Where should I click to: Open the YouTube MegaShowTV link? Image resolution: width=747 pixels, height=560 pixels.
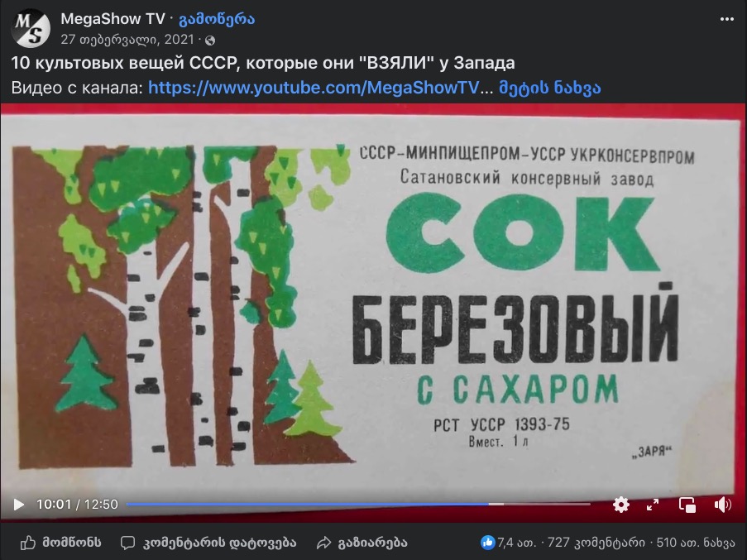pos(314,88)
